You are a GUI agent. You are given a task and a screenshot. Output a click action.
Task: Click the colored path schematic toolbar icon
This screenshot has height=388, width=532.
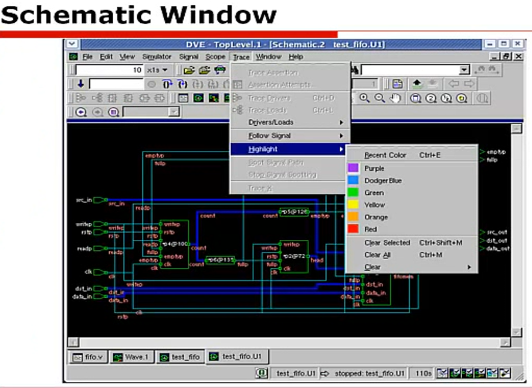214,98
